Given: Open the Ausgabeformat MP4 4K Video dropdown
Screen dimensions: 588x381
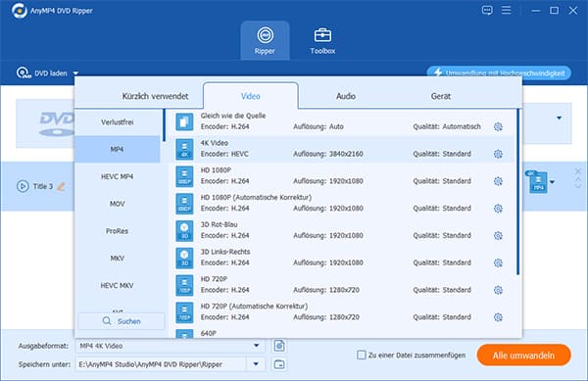Looking at the screenshot, I should click(257, 346).
